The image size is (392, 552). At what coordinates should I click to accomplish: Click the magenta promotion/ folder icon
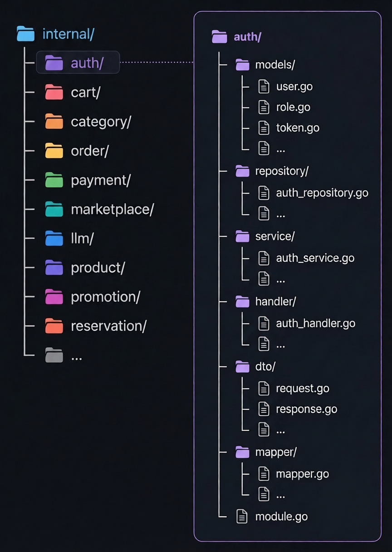coord(54,296)
